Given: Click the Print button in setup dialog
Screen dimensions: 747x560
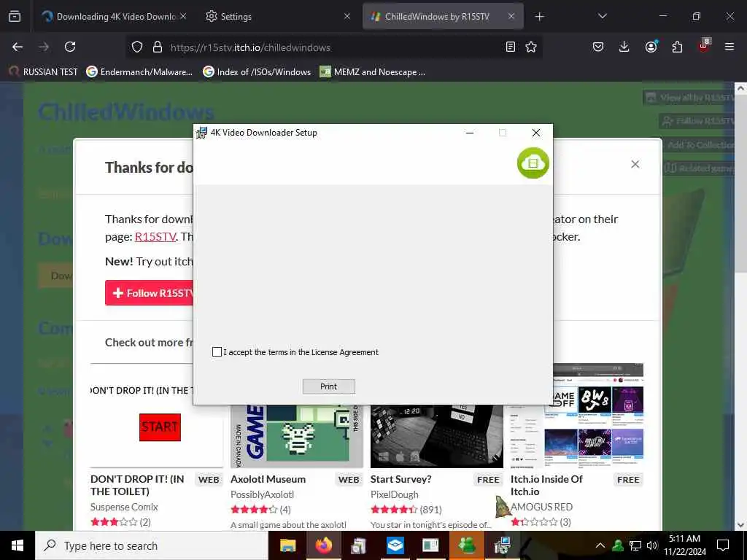Looking at the screenshot, I should click(x=329, y=386).
